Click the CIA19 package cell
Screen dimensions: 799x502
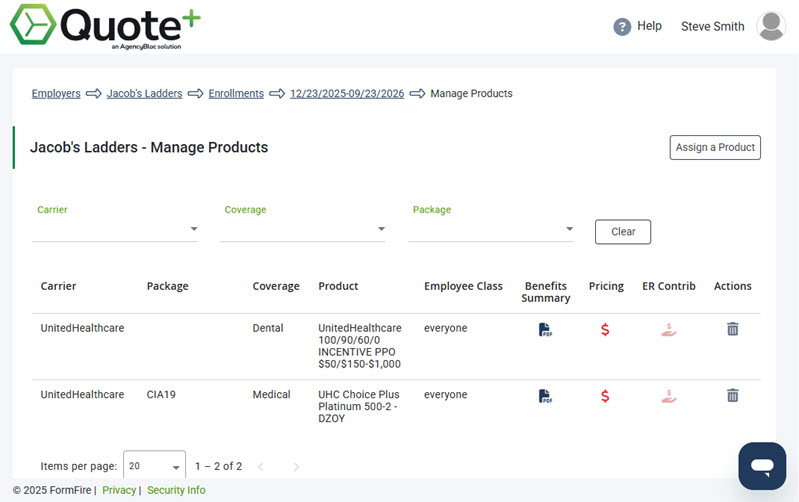[x=161, y=394]
